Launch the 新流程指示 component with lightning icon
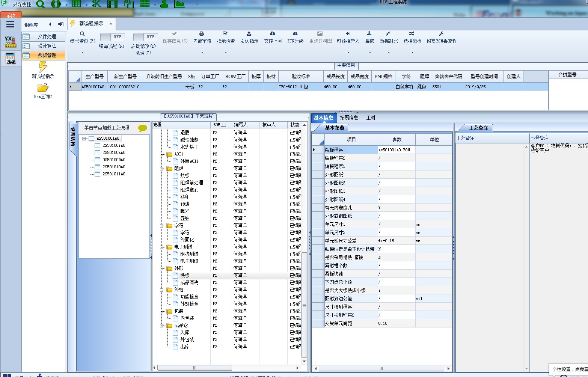This screenshot has height=377, width=588. [43, 71]
